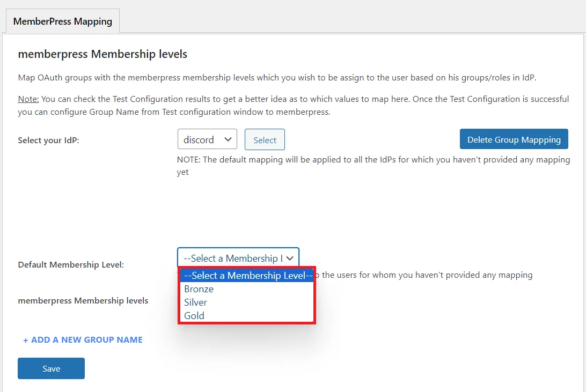
Task: Click the 'memberpress Membership levels' heading
Action: click(102, 54)
